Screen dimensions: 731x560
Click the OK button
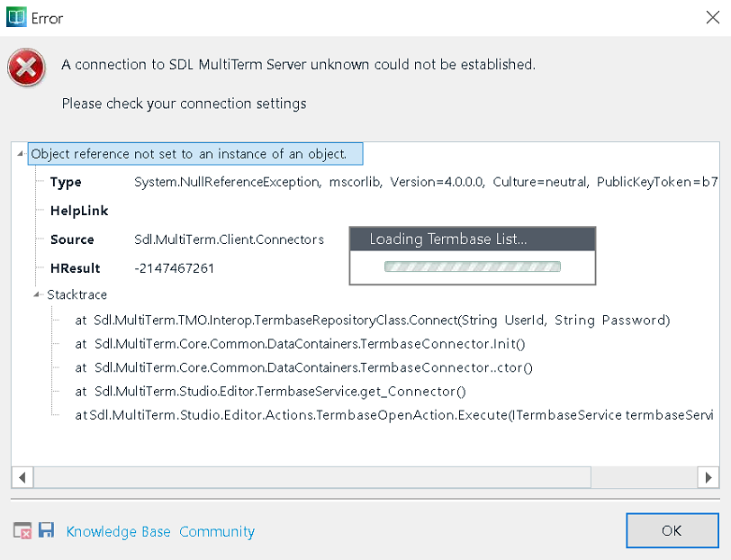click(x=672, y=530)
